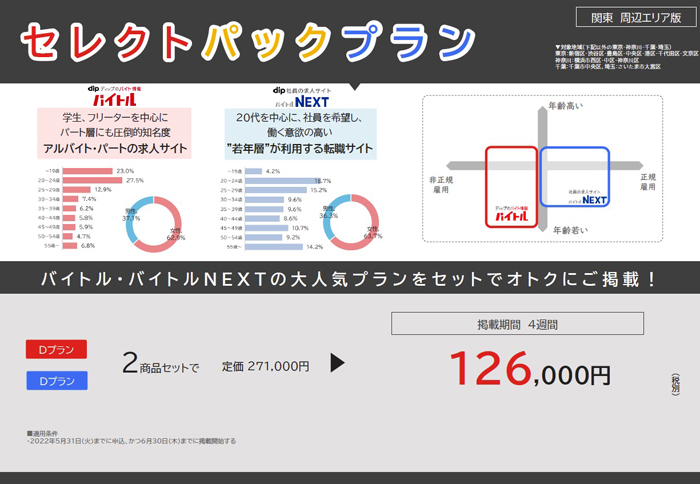
Task: Click the セレクトパックプラン title
Action: [248, 42]
